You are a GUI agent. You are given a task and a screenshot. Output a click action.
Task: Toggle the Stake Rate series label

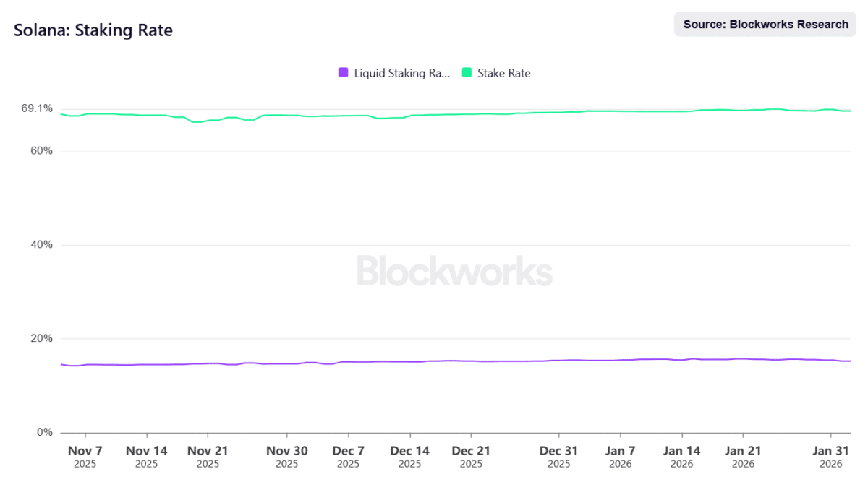coord(504,73)
